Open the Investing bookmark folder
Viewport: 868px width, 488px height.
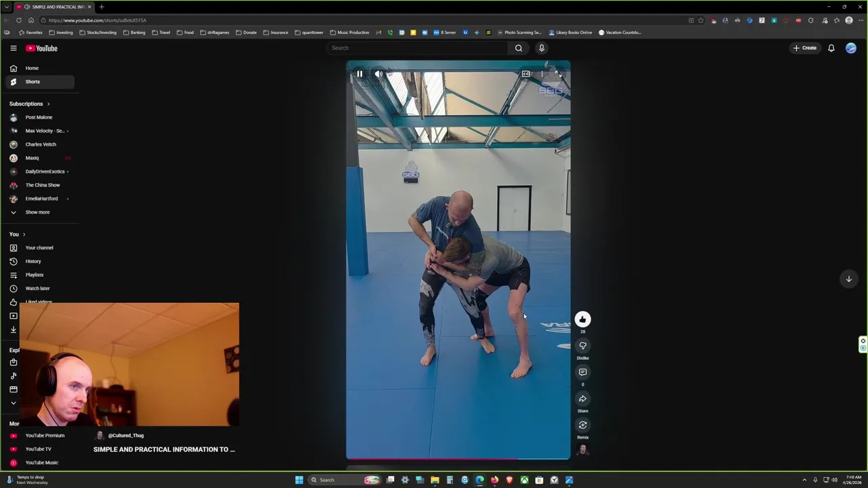[x=61, y=33]
